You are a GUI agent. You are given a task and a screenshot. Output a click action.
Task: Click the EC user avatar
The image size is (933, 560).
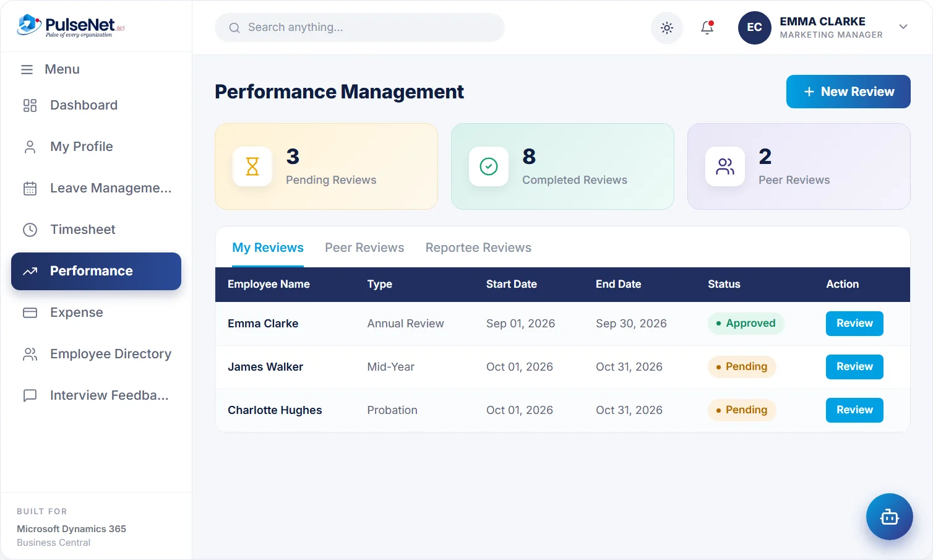tap(755, 27)
